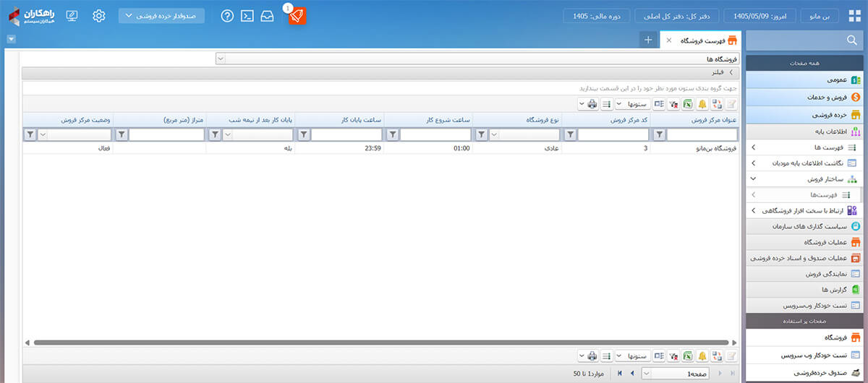Screen dimensions: 868x383
Task: Click filter funnel for عنوان مرکز فروش column
Action: point(659,134)
